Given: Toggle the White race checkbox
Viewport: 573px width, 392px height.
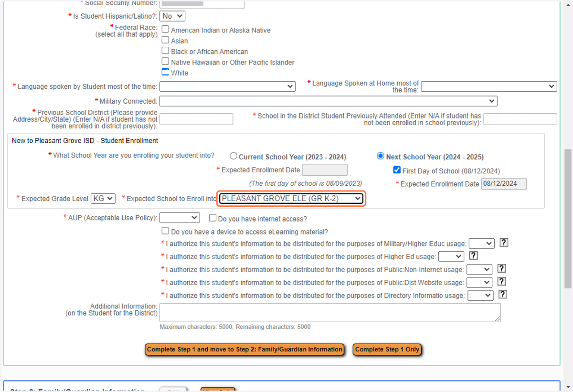Looking at the screenshot, I should pyautogui.click(x=166, y=72).
